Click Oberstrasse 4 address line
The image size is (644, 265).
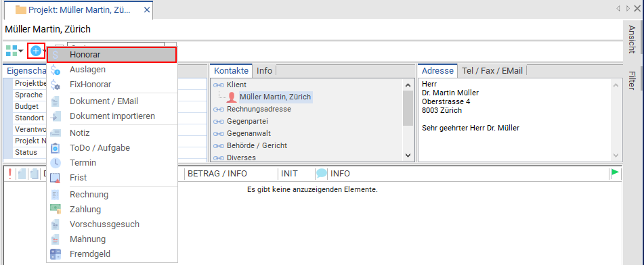click(446, 101)
